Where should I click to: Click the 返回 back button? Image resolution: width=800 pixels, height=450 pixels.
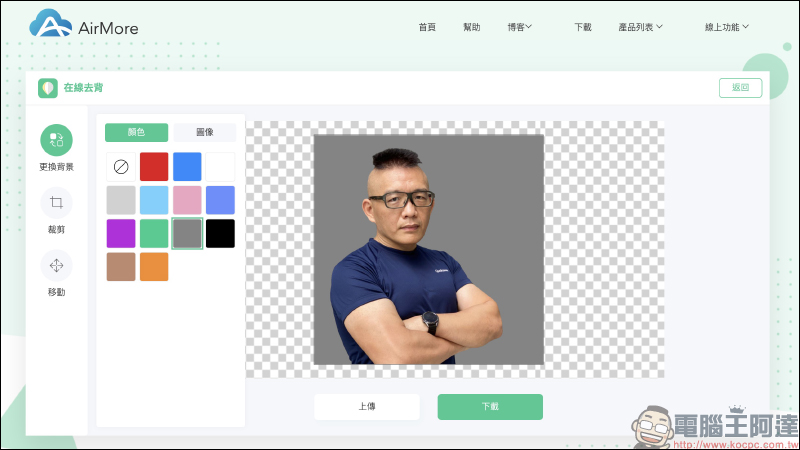[740, 88]
